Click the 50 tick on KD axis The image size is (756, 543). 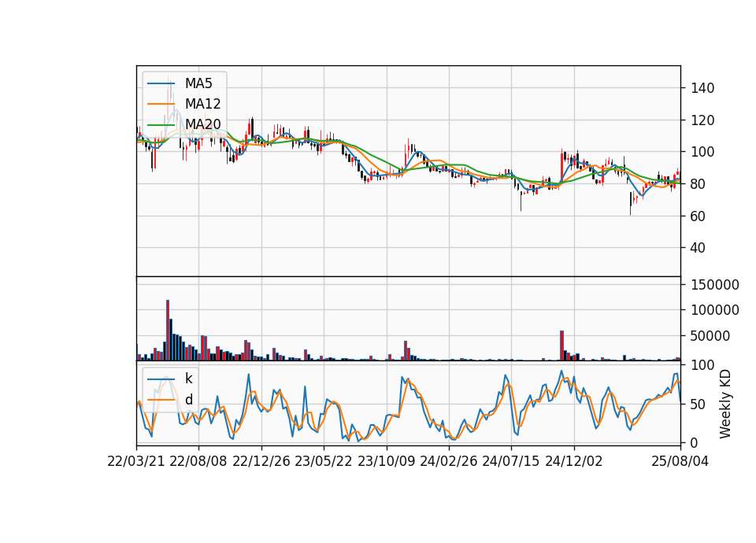pos(699,404)
